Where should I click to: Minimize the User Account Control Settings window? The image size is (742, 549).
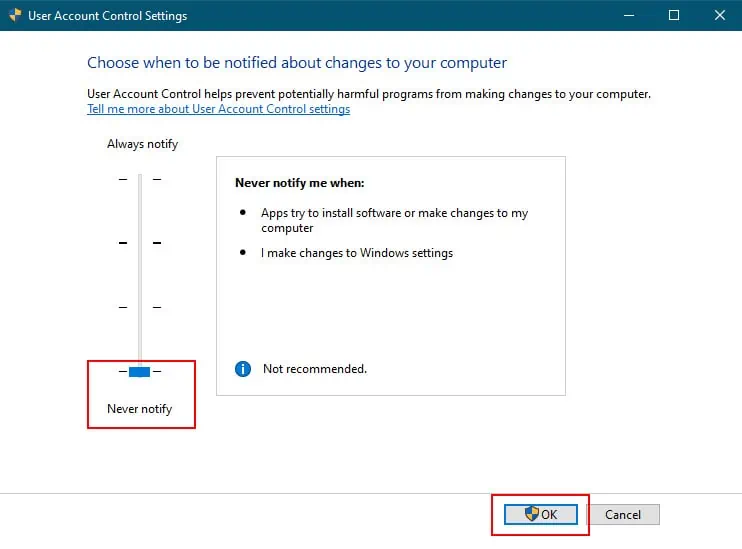(x=629, y=15)
